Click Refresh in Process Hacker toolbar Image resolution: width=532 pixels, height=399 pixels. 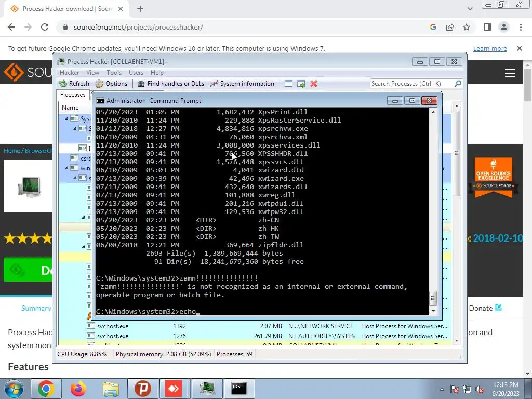pyautogui.click(x=74, y=84)
